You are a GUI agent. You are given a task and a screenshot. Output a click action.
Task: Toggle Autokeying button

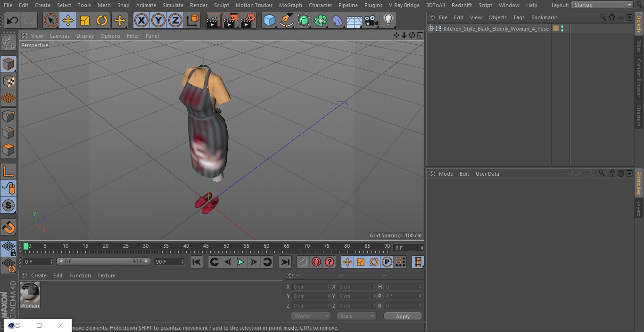click(316, 262)
